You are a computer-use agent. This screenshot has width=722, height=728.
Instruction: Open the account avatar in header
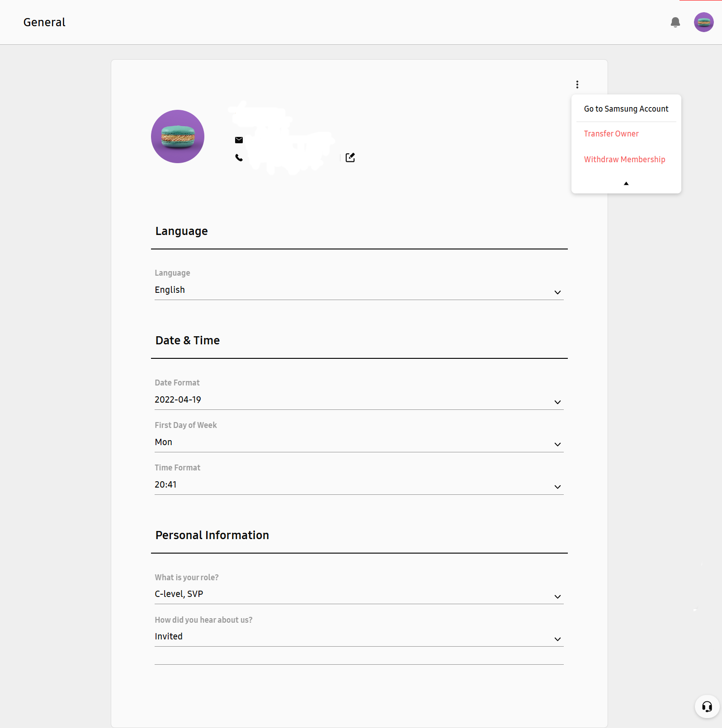tap(704, 22)
